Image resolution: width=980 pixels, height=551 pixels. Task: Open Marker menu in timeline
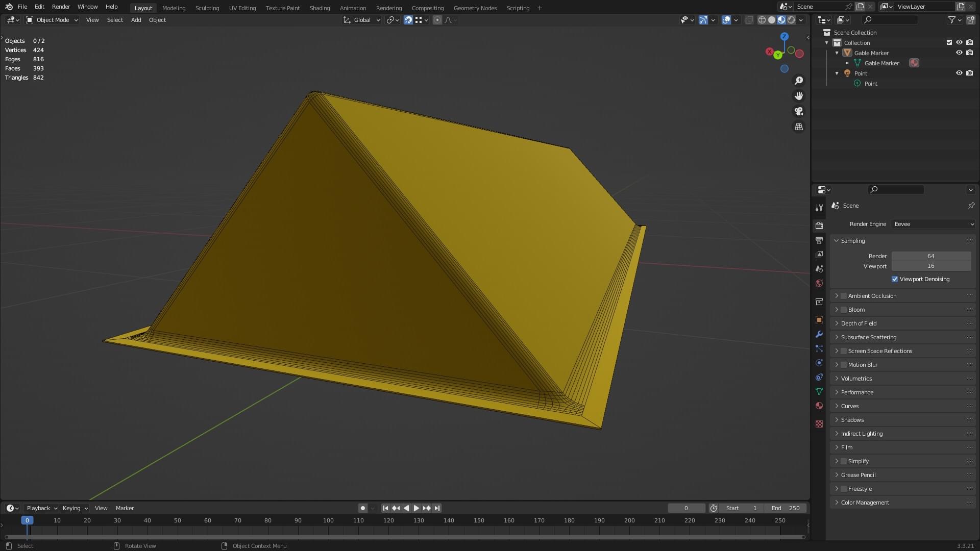tap(125, 508)
